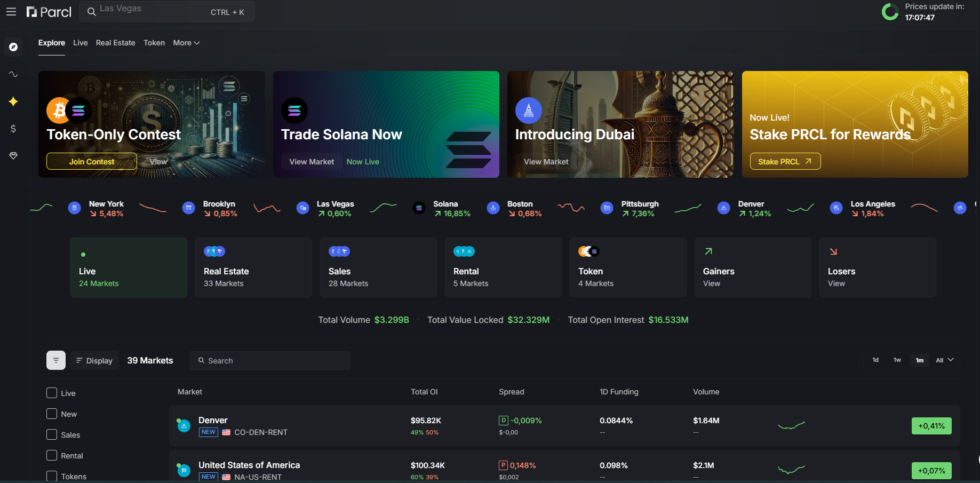The image size is (980, 483).
Task: Check the New filter checkbox
Action: coord(52,414)
